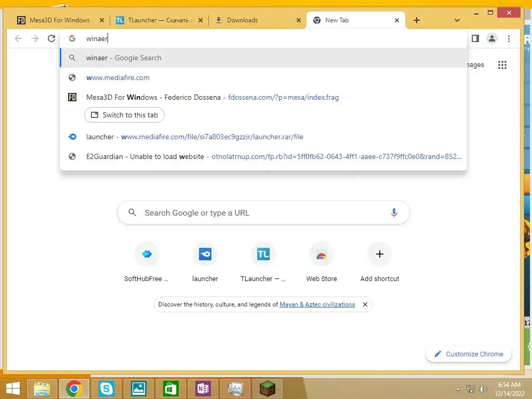Select the New Tab tab
This screenshot has width=532, height=399.
pyautogui.click(x=355, y=20)
